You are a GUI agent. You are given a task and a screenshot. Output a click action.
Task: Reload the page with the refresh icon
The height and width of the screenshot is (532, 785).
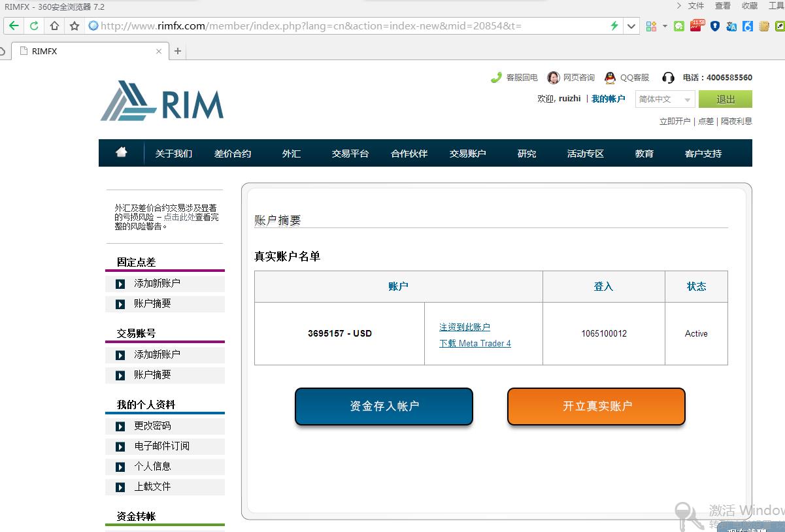pyautogui.click(x=34, y=26)
